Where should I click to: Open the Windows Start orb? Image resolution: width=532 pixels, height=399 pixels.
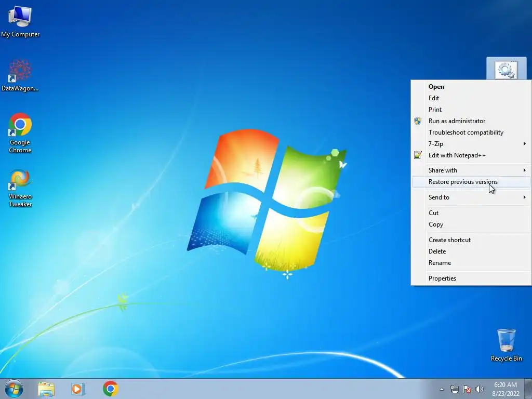point(14,389)
